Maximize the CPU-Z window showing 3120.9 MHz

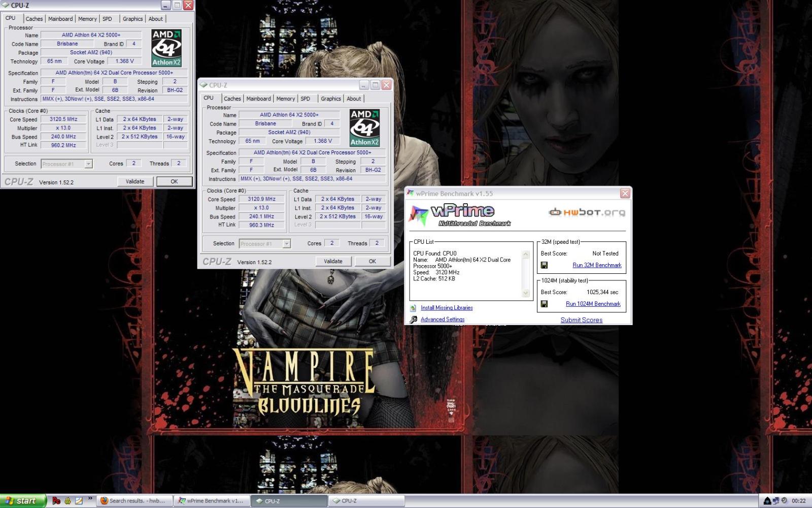point(375,85)
